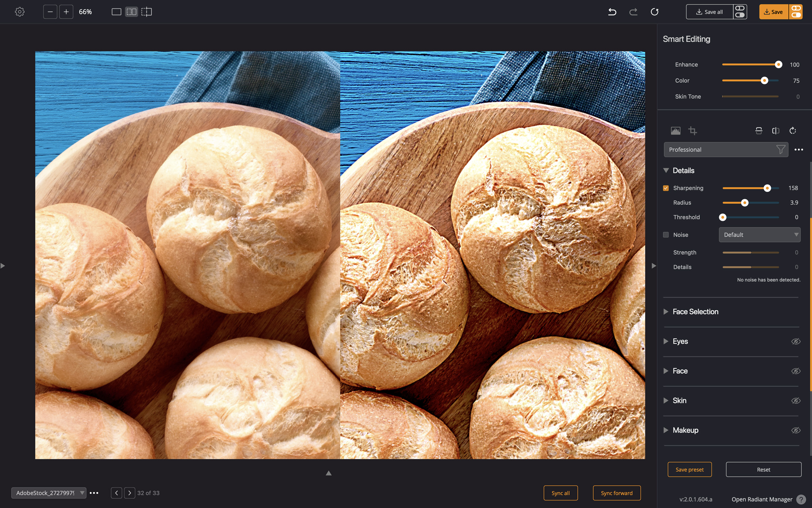Adjust the Color slider handle
This screenshot has height=508, width=812.
point(764,81)
